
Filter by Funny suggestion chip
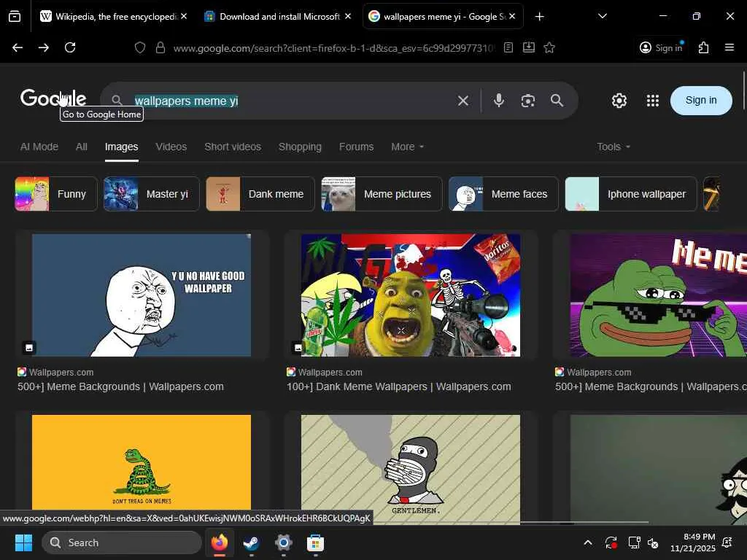click(56, 194)
